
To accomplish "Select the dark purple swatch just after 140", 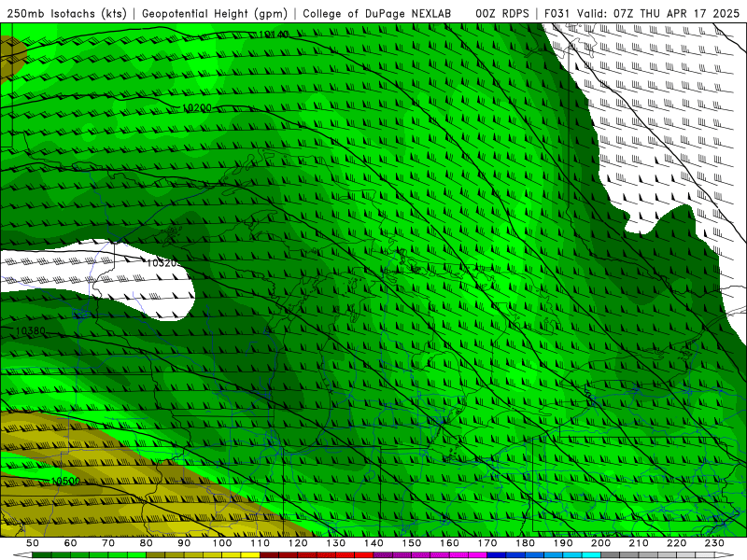I will click(x=384, y=555).
